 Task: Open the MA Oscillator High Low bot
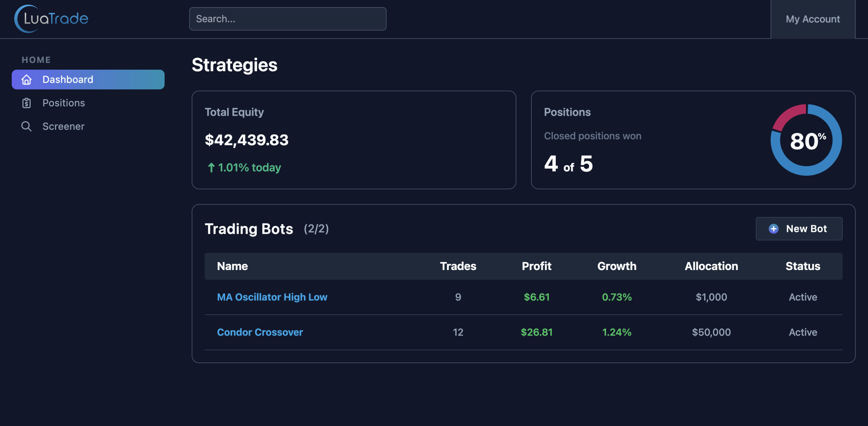coord(272,297)
